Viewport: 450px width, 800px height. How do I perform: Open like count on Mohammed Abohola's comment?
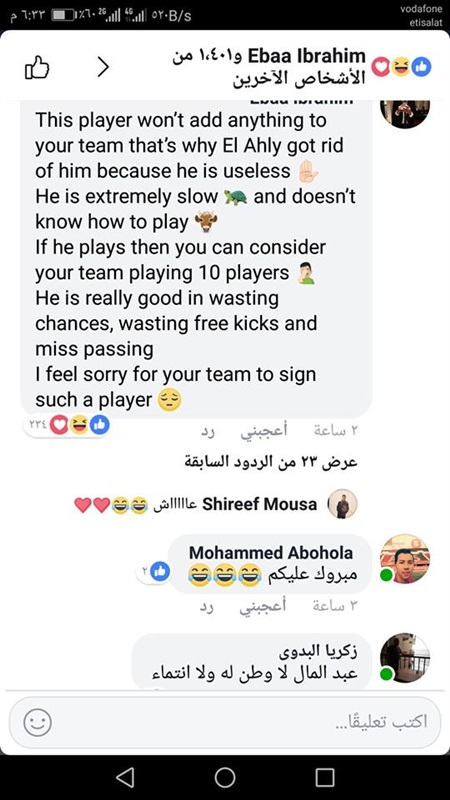point(155,571)
